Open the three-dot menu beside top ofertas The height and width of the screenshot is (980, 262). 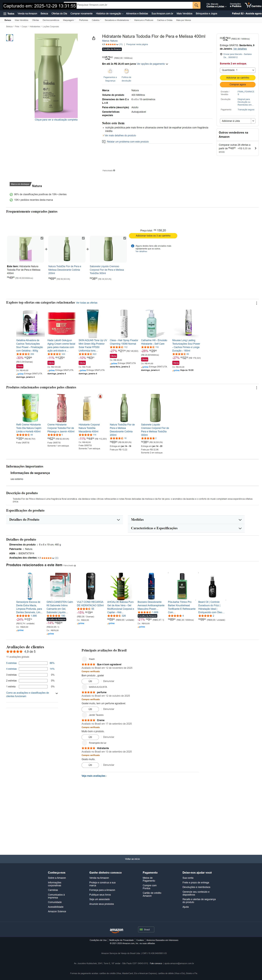(256, 303)
